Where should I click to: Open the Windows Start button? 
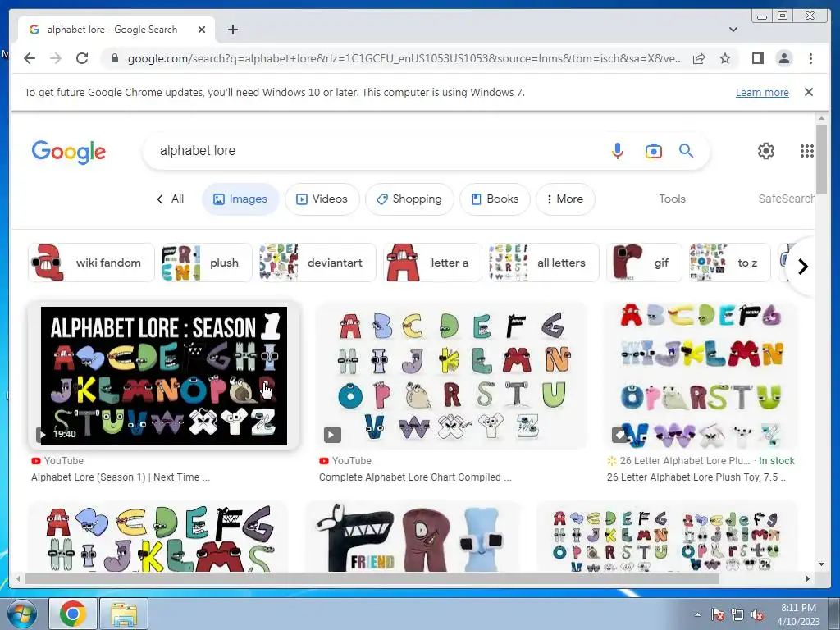[x=21, y=614]
